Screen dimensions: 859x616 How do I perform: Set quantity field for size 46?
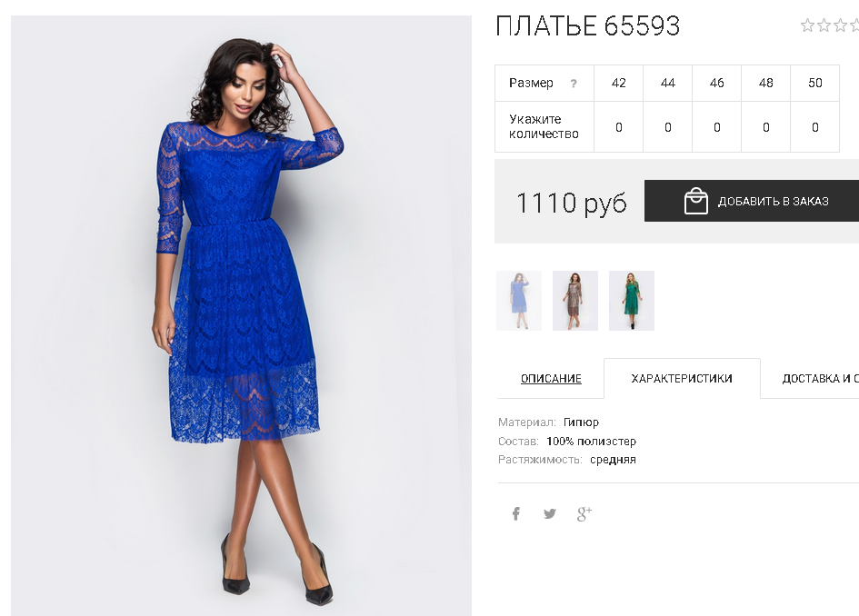(716, 127)
